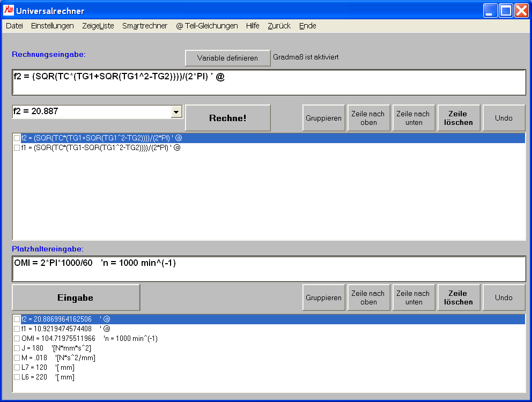Open the @ Teil-Gleichungen menu
The image size is (532, 402).
pyautogui.click(x=207, y=26)
